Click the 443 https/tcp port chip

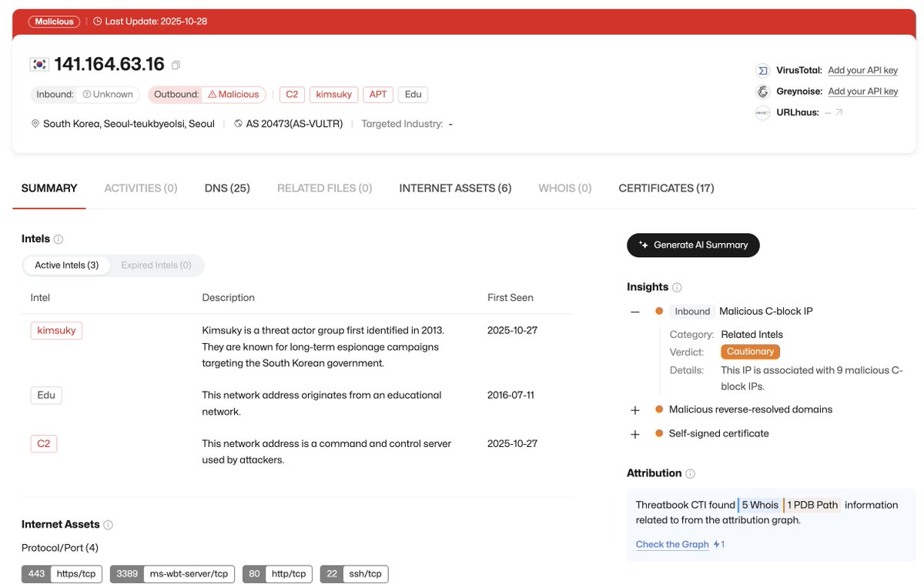(x=62, y=574)
